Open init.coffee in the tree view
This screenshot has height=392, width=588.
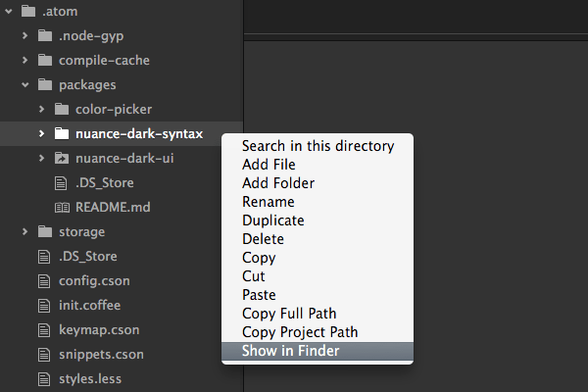(89, 306)
